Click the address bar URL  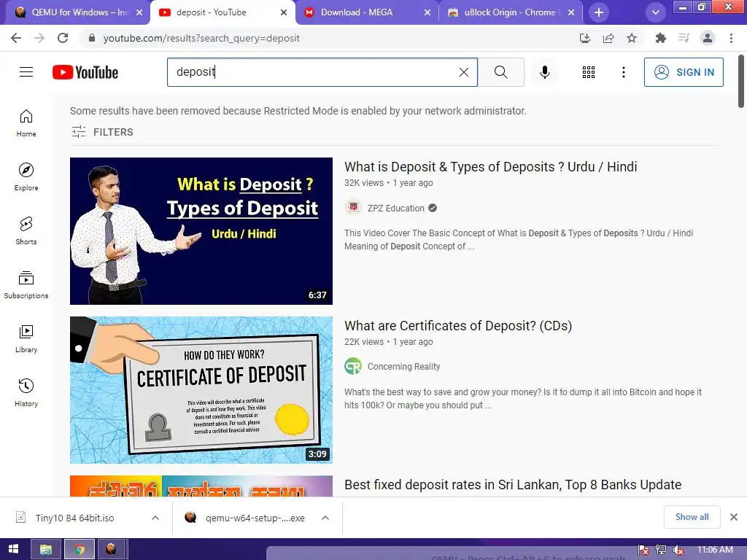click(x=201, y=38)
